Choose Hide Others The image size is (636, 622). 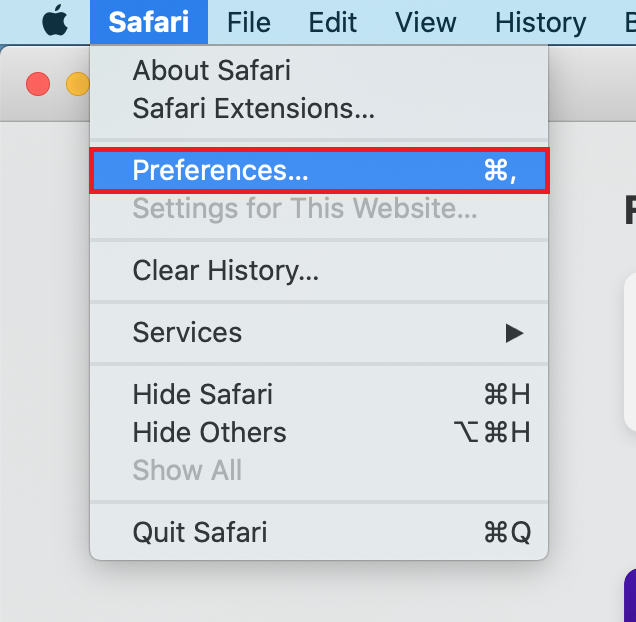coord(209,432)
